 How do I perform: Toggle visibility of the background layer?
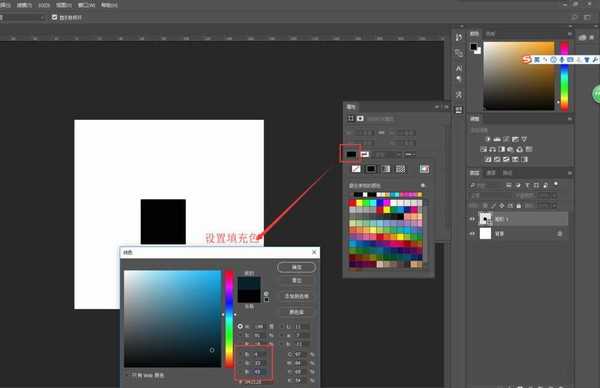(x=472, y=233)
